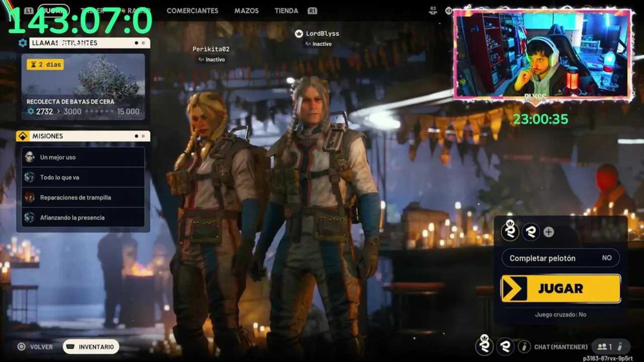Click the final milestone value 15 000
The height and width of the screenshot is (362, 644).
(128, 112)
